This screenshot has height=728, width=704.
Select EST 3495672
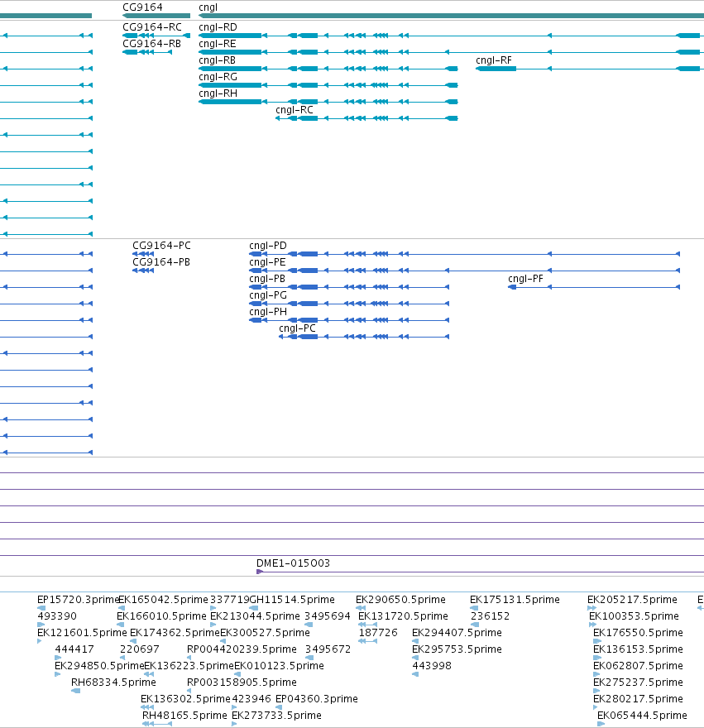(328, 649)
